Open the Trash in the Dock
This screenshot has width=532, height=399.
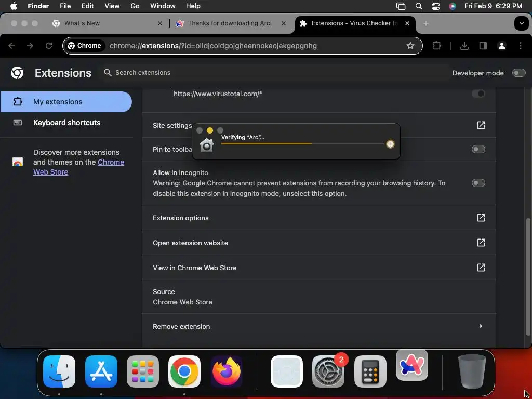pos(472,371)
